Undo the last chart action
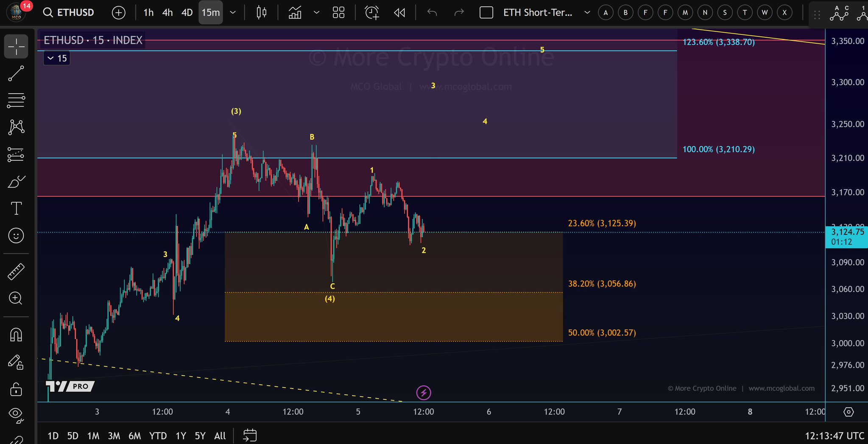 pos(432,13)
